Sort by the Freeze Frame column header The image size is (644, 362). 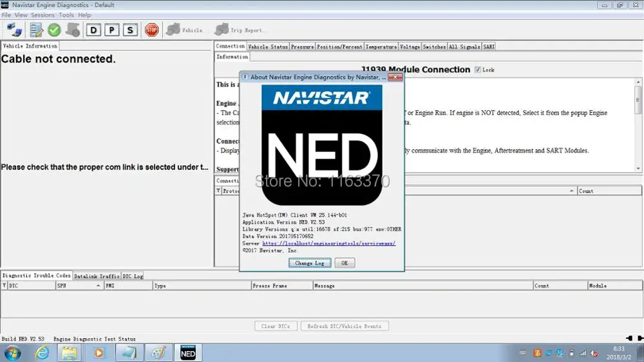coord(282,285)
